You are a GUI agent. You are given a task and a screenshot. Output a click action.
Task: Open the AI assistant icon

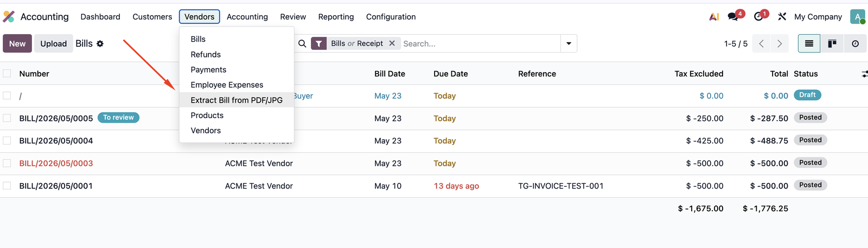(714, 17)
